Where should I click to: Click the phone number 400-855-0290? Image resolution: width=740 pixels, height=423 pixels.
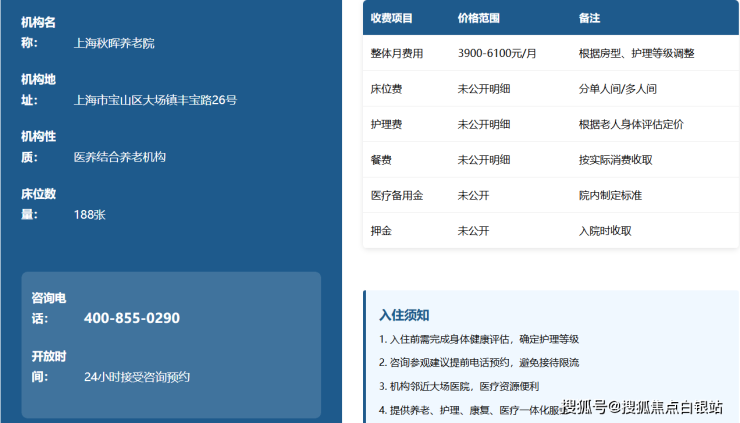(132, 318)
